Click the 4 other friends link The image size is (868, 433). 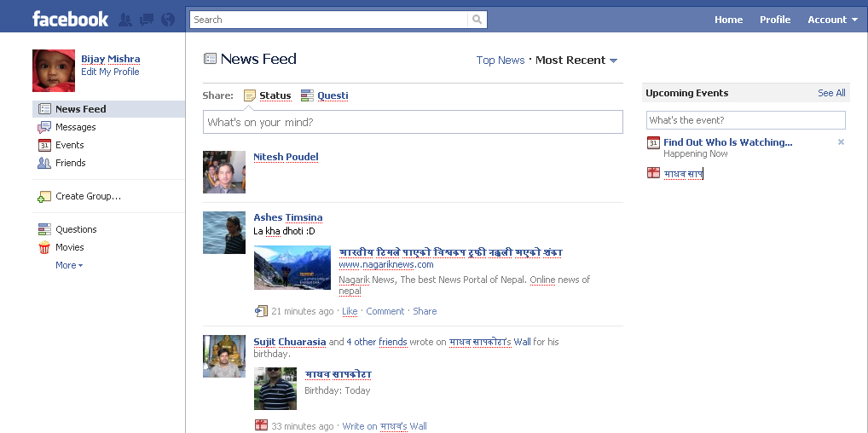click(377, 342)
